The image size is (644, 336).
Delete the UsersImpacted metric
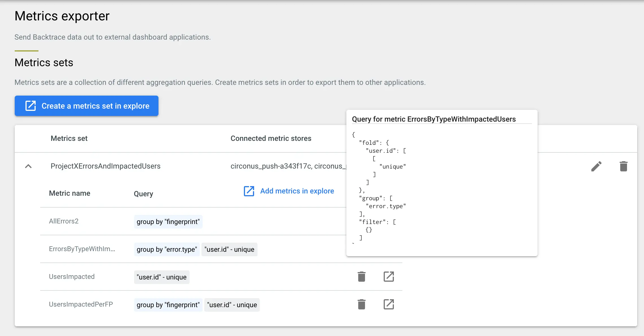point(361,277)
